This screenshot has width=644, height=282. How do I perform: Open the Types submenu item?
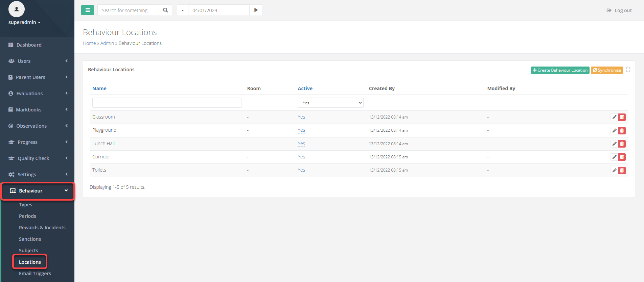click(26, 205)
